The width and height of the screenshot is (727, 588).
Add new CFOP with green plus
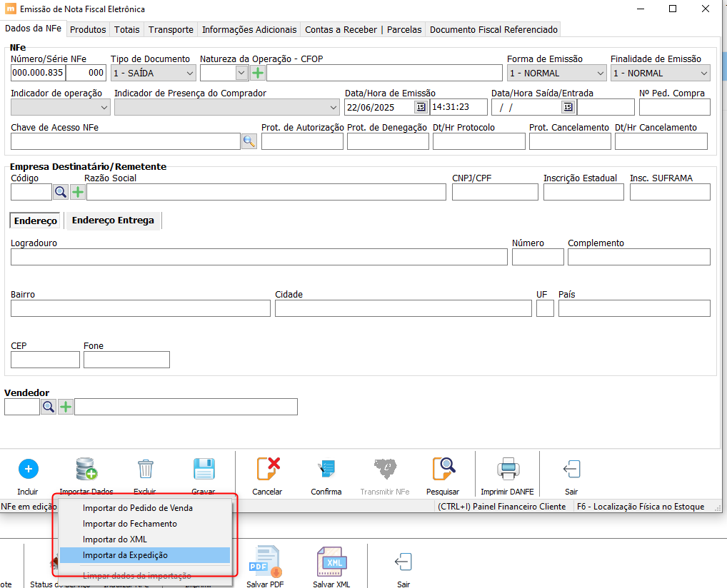(x=257, y=73)
